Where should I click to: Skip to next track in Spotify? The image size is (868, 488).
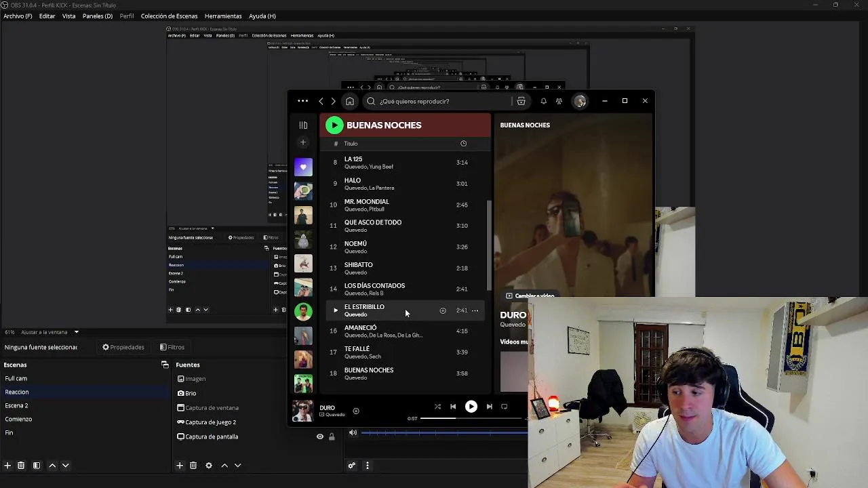click(489, 407)
